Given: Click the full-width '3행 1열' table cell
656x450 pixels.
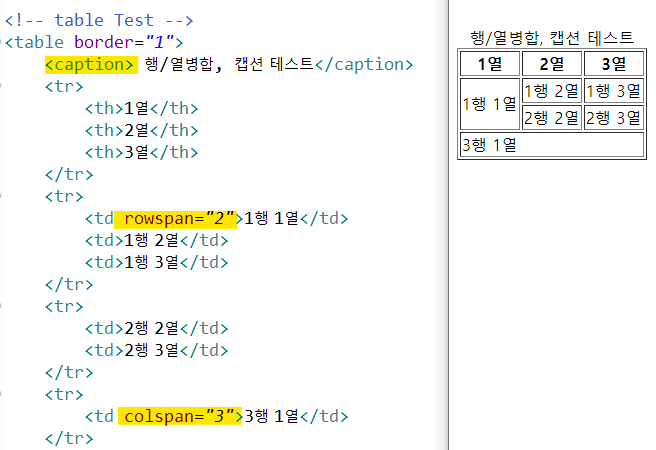Looking at the screenshot, I should pyautogui.click(x=552, y=145).
